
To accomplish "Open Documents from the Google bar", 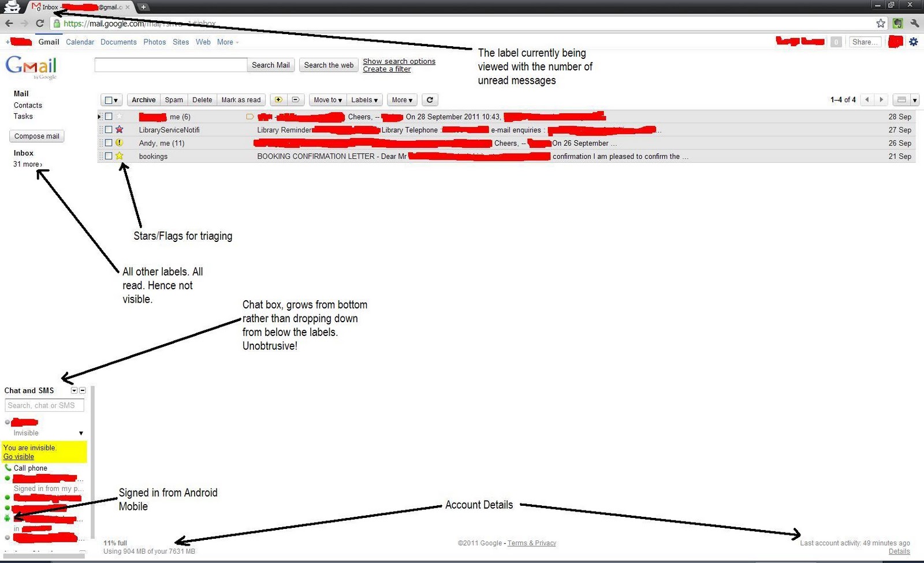I will click(118, 42).
